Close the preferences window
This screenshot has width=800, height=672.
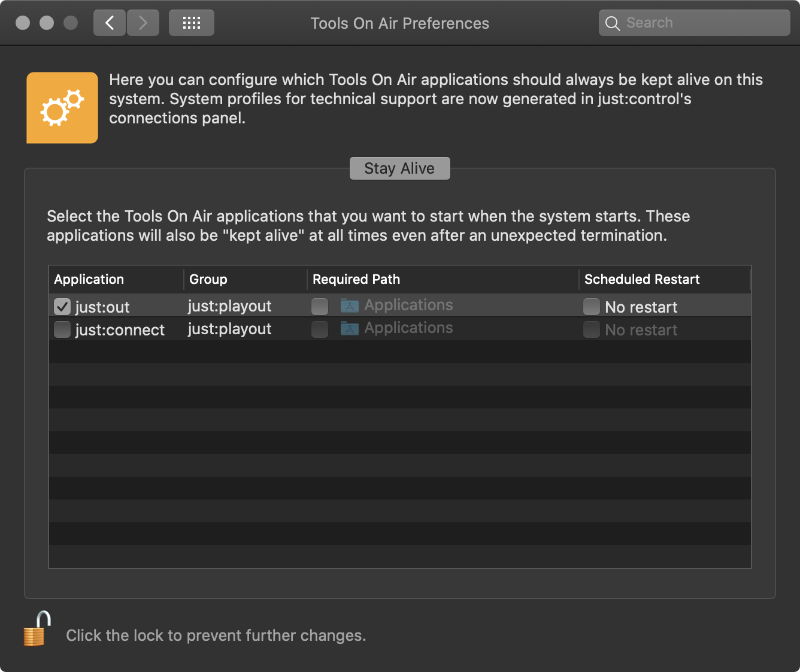(x=23, y=23)
